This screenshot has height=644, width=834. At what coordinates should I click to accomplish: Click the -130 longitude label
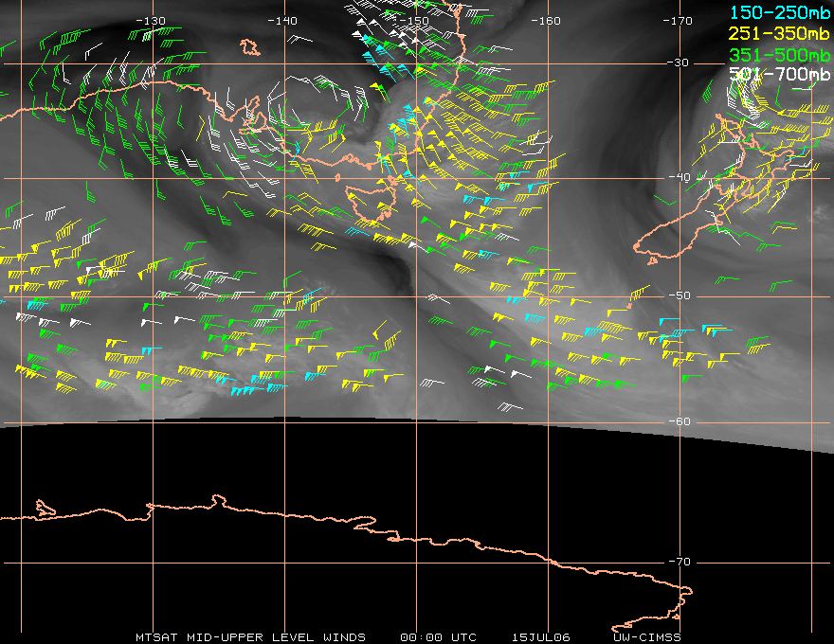(x=151, y=21)
